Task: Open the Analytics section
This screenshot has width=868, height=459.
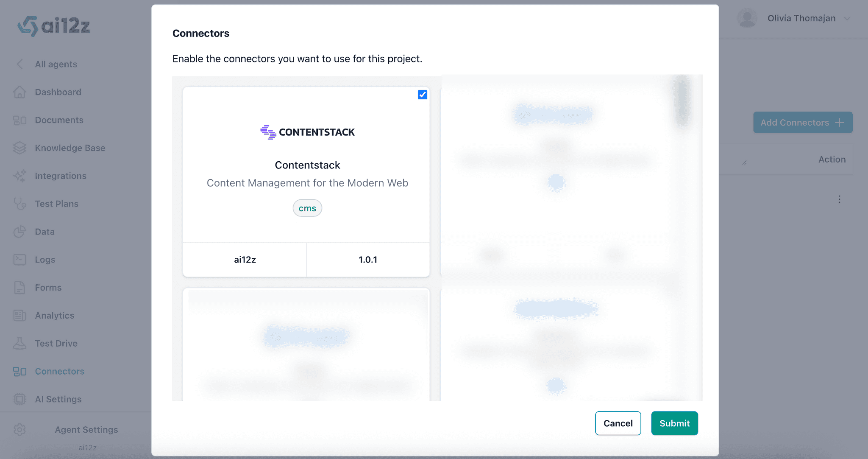Action: (x=54, y=315)
